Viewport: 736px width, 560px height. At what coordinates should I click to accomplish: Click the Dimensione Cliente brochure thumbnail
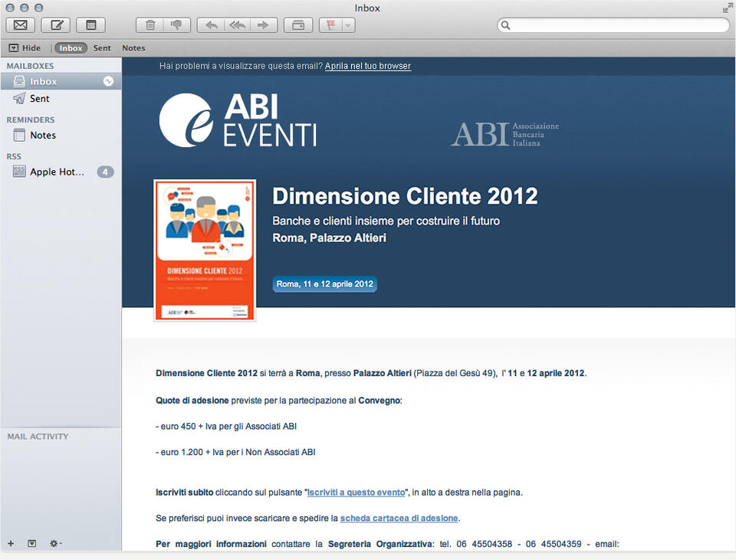[x=205, y=251]
